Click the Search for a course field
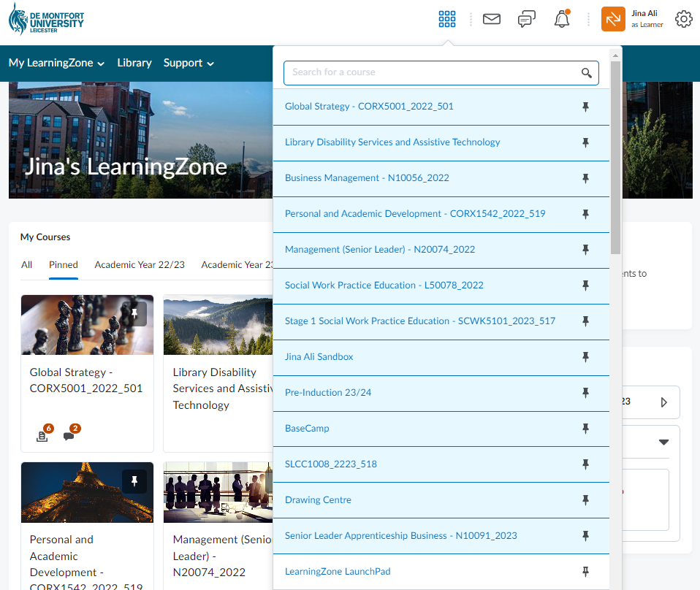Image resolution: width=700 pixels, height=590 pixels. coord(441,73)
